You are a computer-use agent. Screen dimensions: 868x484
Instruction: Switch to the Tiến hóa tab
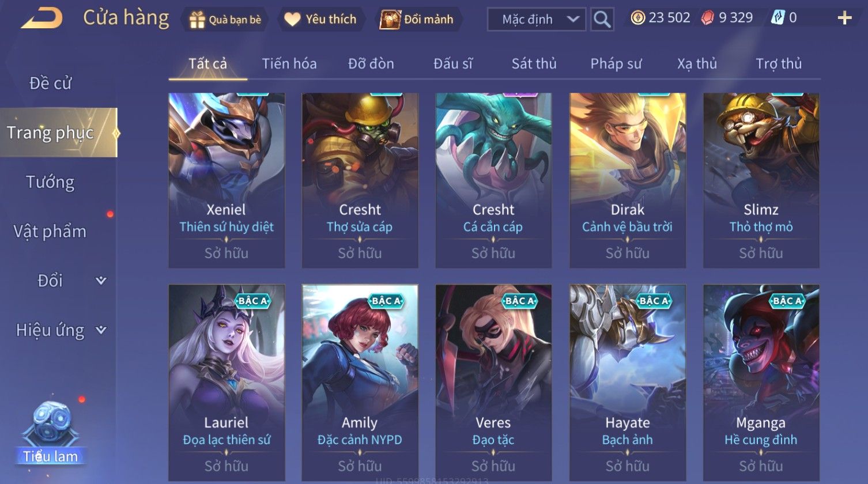[x=289, y=63]
